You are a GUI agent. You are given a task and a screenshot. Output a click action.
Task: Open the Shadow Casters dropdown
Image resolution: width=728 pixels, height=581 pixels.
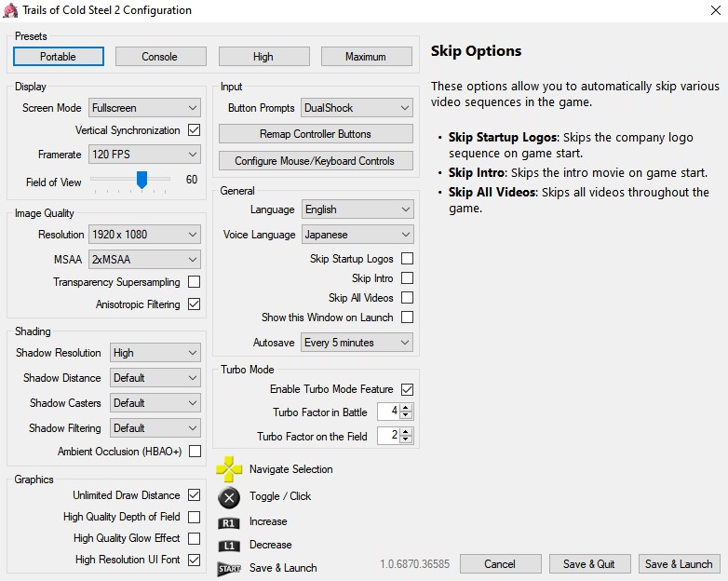(x=155, y=402)
